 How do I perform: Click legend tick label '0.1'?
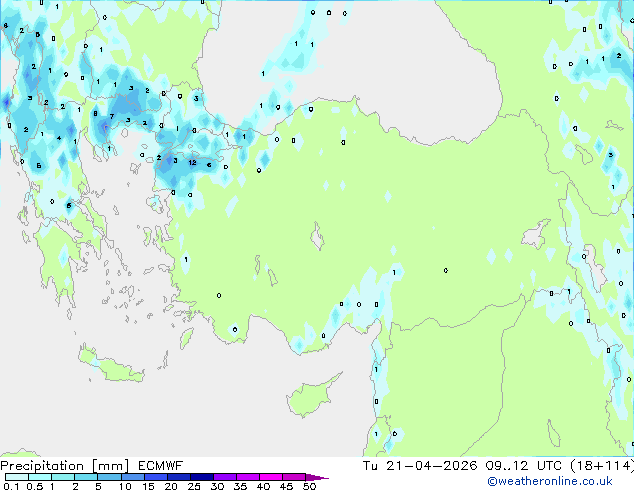click(11, 486)
